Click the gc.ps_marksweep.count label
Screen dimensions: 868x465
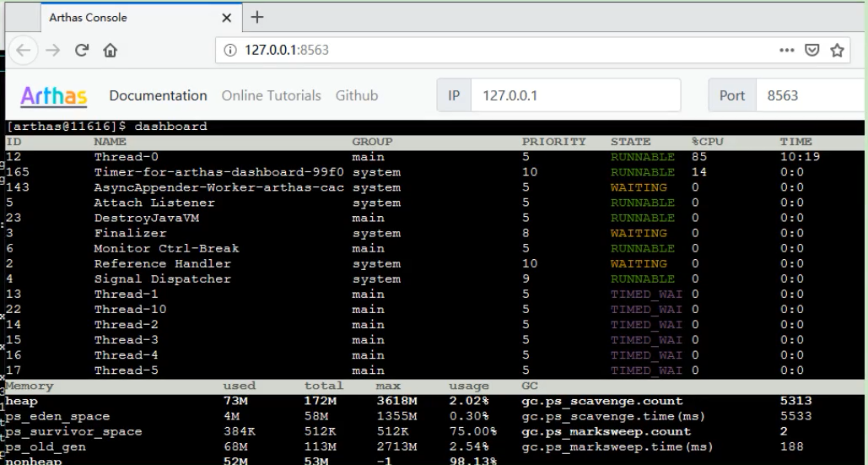pos(607,431)
